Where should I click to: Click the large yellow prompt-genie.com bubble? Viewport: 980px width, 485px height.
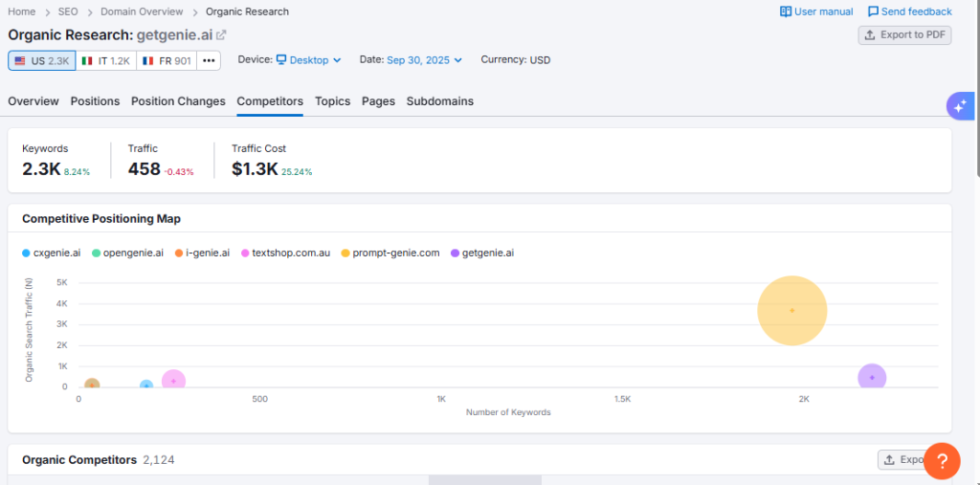point(791,310)
